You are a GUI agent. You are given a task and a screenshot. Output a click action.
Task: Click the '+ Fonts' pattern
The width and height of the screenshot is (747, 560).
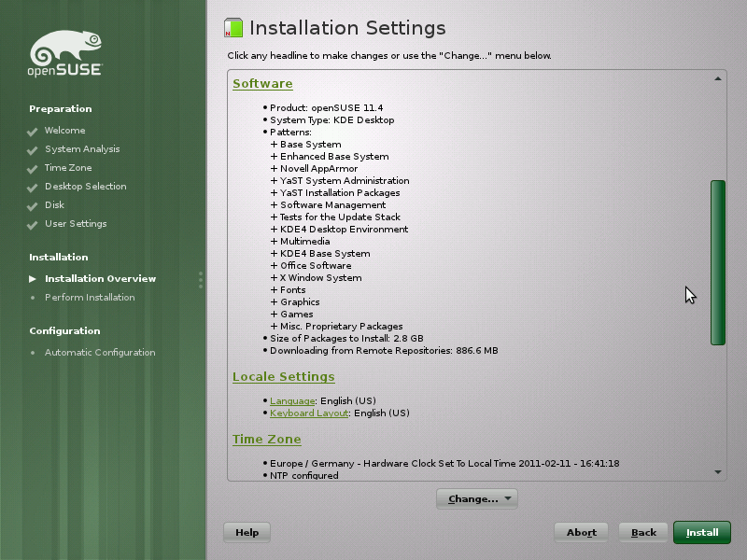[289, 290]
